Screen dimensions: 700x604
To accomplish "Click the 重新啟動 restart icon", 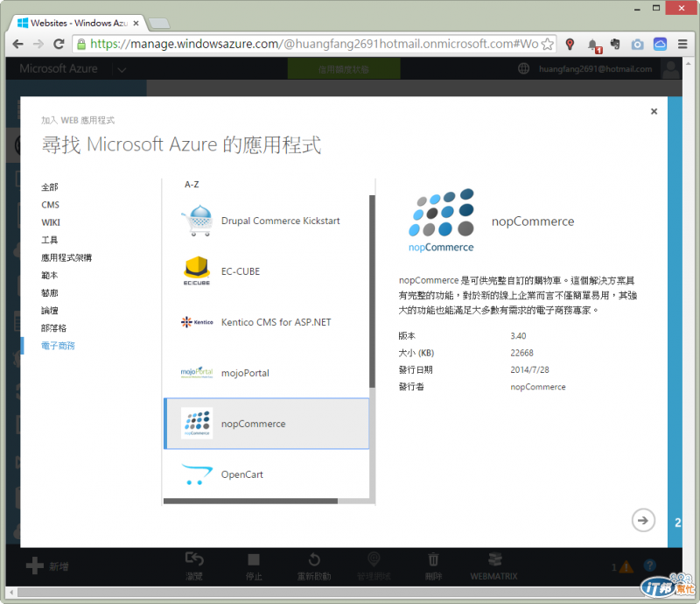I will pyautogui.click(x=314, y=559).
